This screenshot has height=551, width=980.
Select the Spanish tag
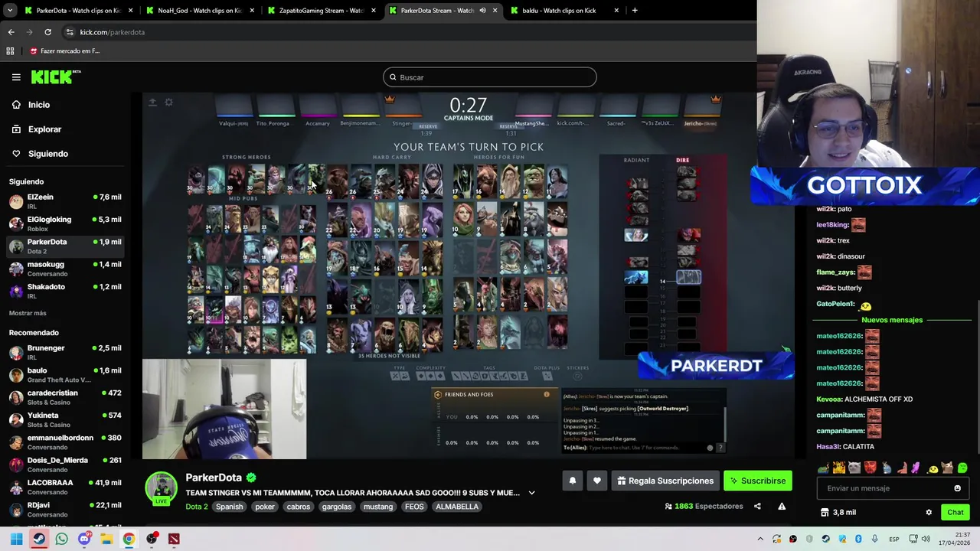[x=229, y=507]
